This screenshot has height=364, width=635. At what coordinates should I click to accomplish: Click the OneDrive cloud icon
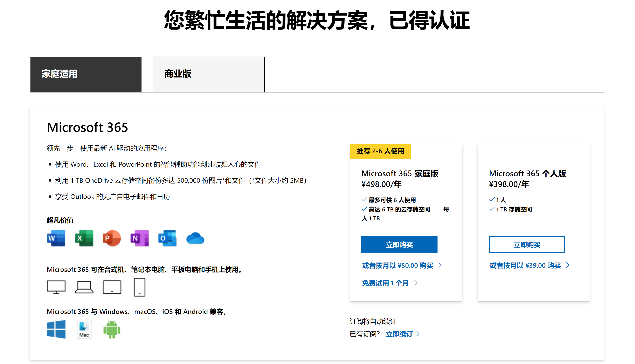195,238
